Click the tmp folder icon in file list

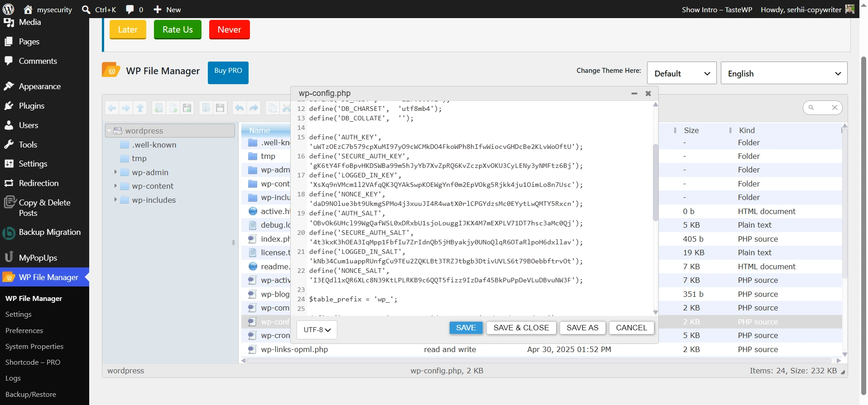point(253,156)
